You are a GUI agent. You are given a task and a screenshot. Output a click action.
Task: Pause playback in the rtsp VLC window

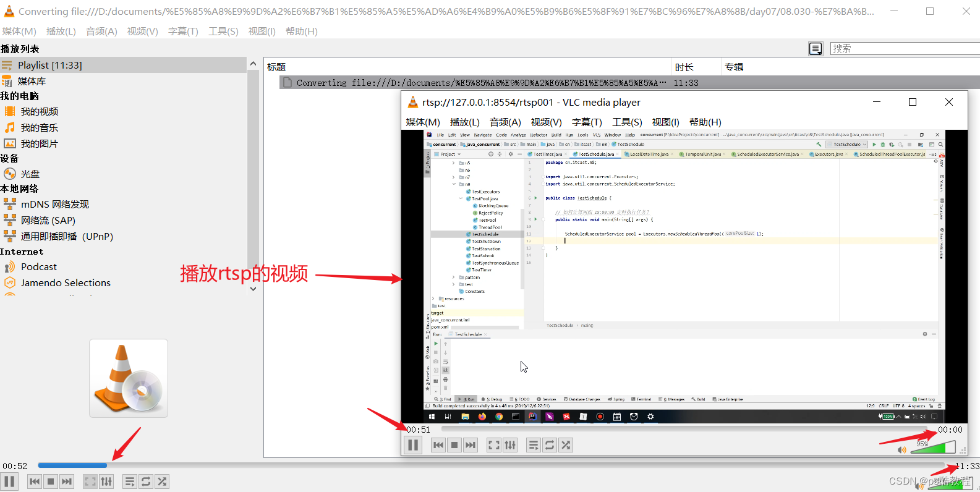[413, 445]
